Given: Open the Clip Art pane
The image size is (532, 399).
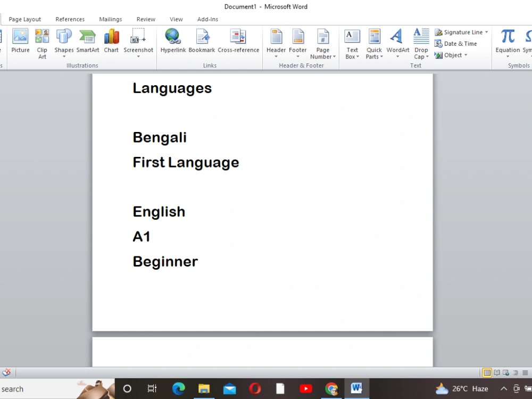Looking at the screenshot, I should (42, 44).
